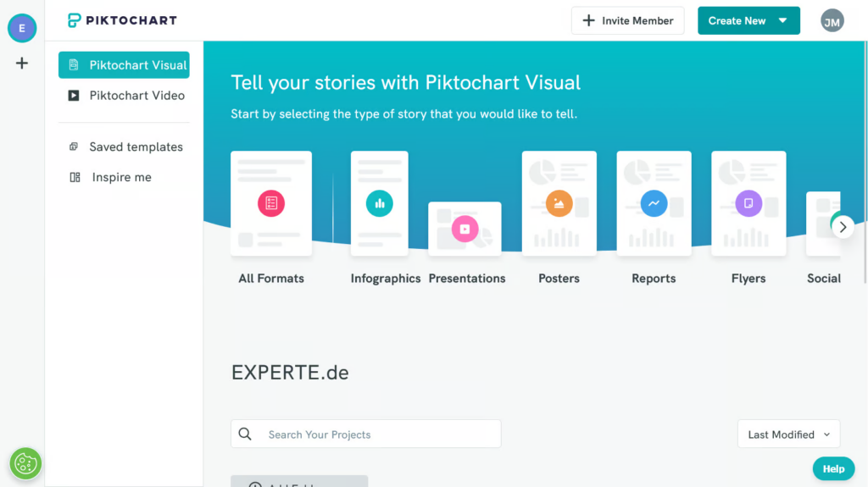Image resolution: width=868 pixels, height=487 pixels.
Task: Click Invite Member button
Action: [x=628, y=20]
